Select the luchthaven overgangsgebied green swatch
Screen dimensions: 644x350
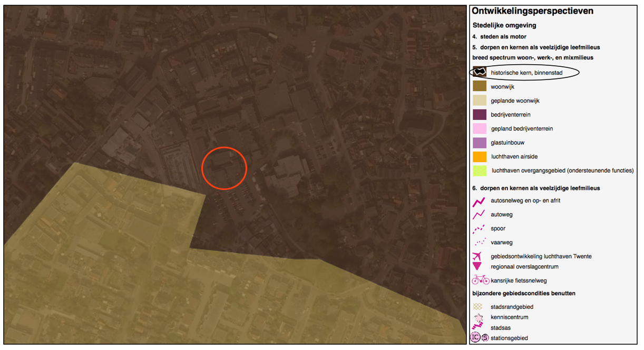[x=480, y=171]
